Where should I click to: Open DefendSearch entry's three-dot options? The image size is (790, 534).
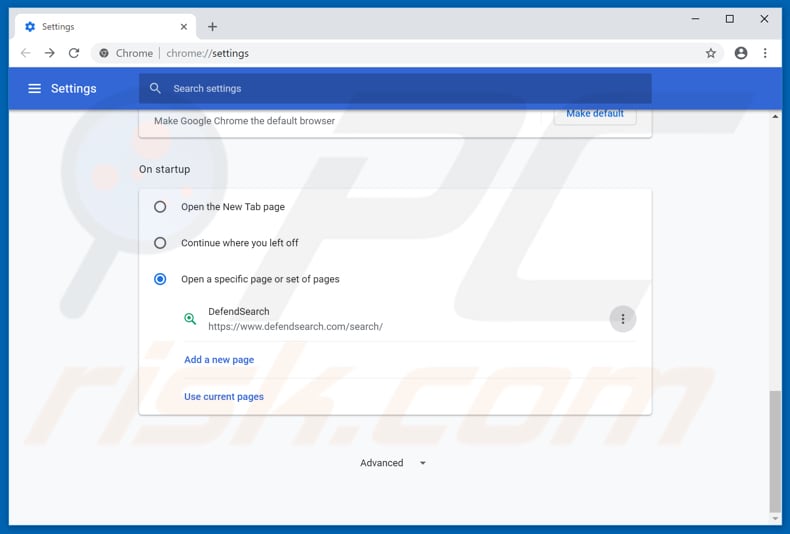pyautogui.click(x=623, y=319)
